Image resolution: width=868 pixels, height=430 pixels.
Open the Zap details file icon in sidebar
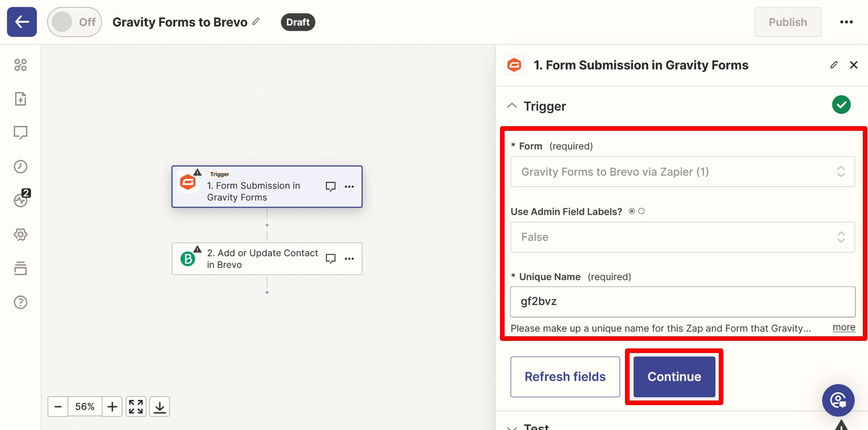[20, 99]
